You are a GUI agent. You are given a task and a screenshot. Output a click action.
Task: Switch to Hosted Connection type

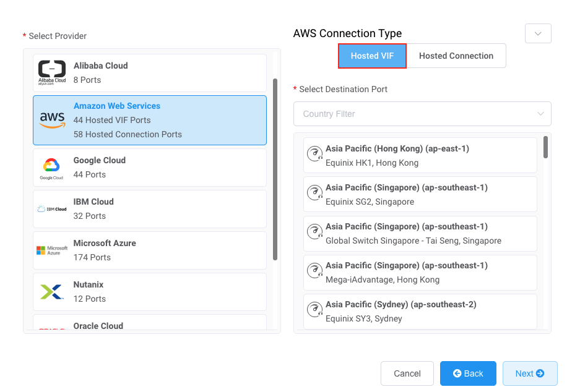456,56
